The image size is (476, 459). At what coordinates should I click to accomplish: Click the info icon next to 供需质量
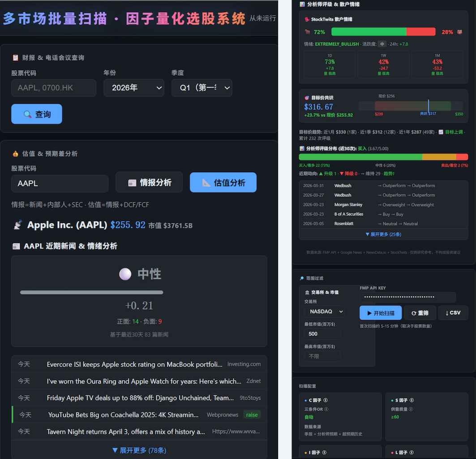[x=411, y=409]
